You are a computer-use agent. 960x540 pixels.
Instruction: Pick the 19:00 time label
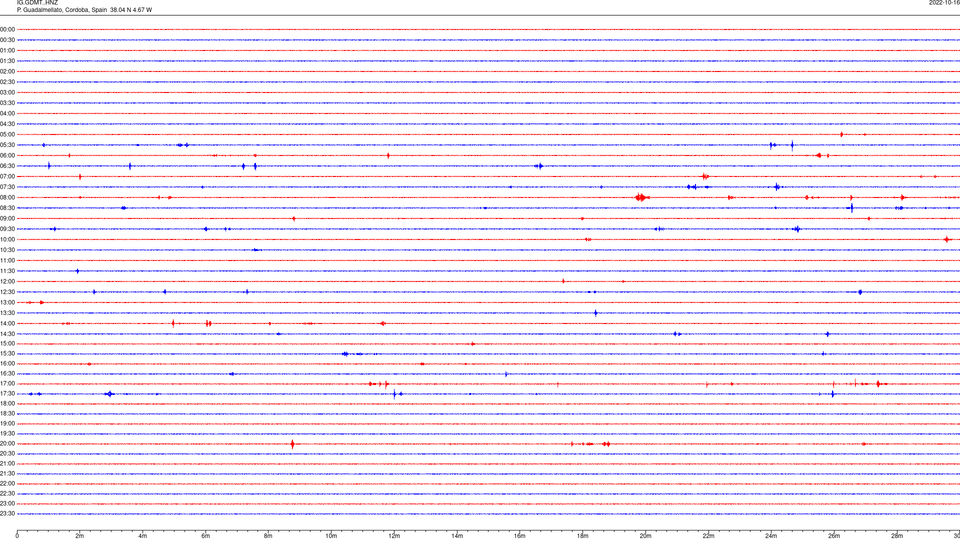pyautogui.click(x=7, y=424)
